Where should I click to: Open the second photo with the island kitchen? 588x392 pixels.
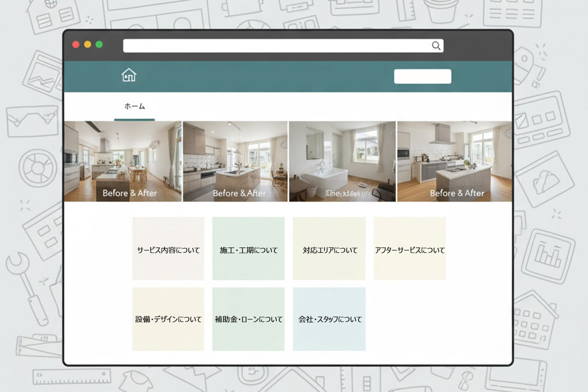click(x=235, y=157)
